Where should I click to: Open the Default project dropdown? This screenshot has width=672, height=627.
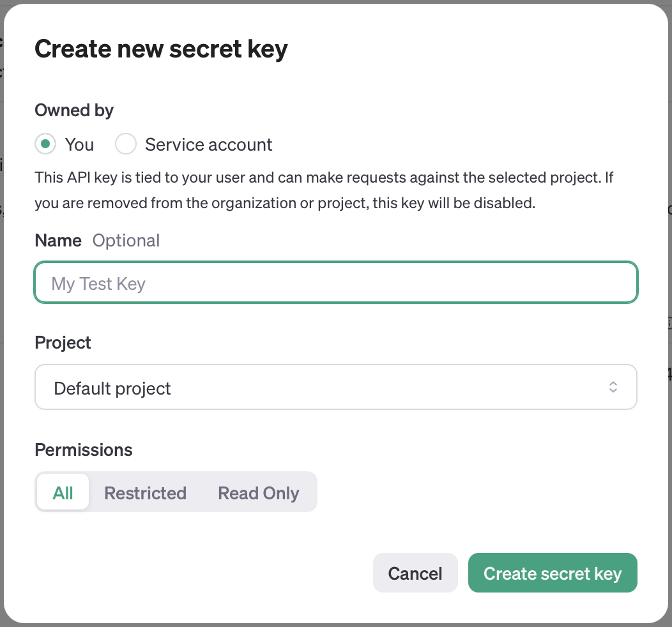point(336,387)
